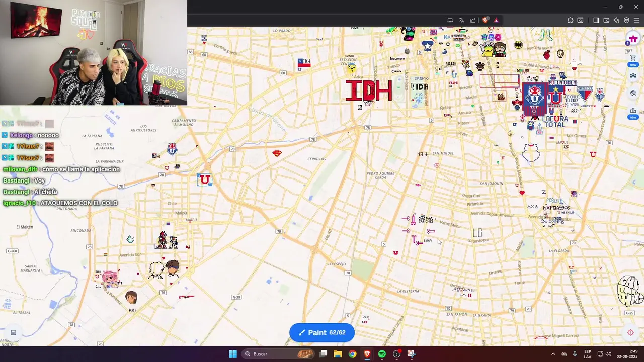Open the leaderboard bar chart icon

tap(633, 111)
